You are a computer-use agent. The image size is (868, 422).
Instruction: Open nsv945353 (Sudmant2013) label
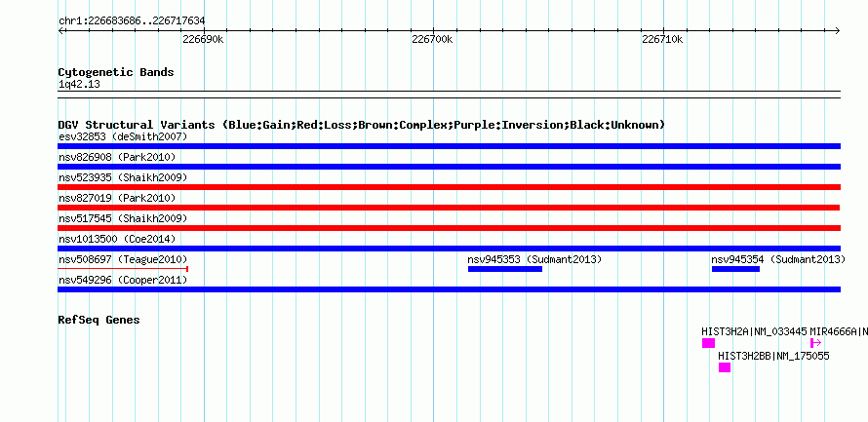click(x=534, y=259)
